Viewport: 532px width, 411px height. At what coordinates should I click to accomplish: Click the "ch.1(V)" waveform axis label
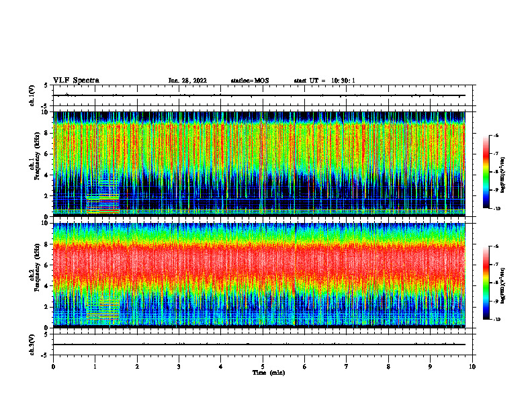click(32, 95)
